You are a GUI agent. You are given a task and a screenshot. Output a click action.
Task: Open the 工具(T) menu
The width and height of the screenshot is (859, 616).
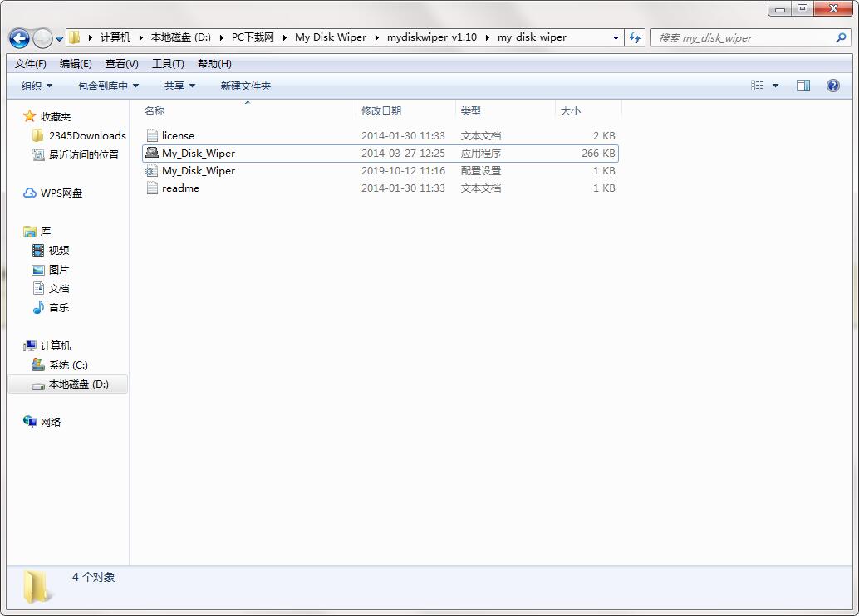168,64
